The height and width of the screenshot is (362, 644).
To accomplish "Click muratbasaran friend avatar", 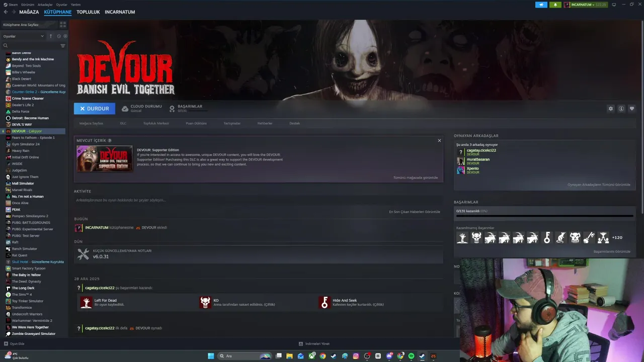I will click(461, 161).
